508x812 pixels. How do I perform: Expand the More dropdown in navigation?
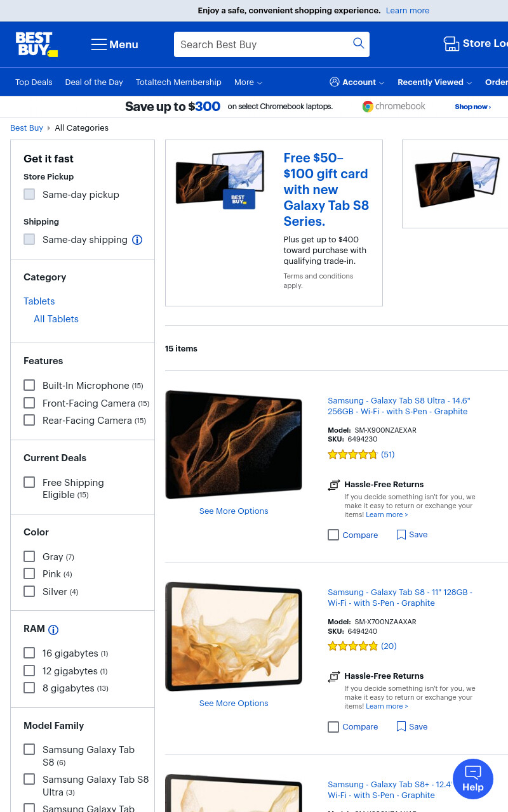[248, 82]
